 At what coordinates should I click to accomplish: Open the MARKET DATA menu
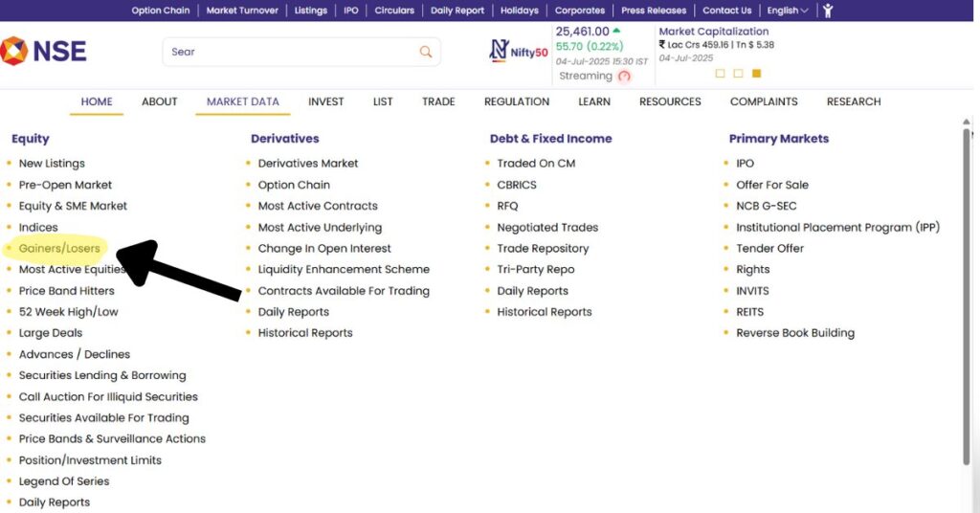pyautogui.click(x=242, y=101)
